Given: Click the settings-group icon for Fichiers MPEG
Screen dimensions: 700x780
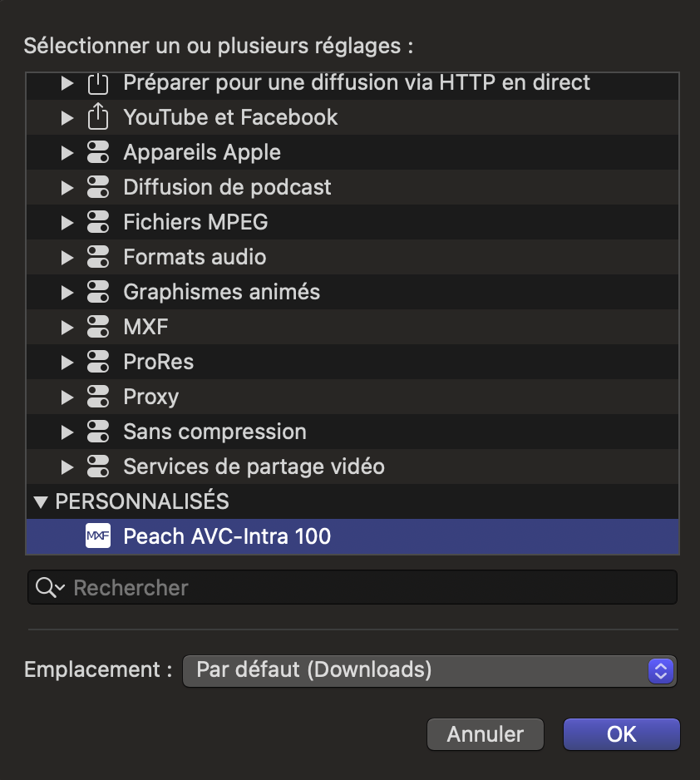Looking at the screenshot, I should 98,222.
